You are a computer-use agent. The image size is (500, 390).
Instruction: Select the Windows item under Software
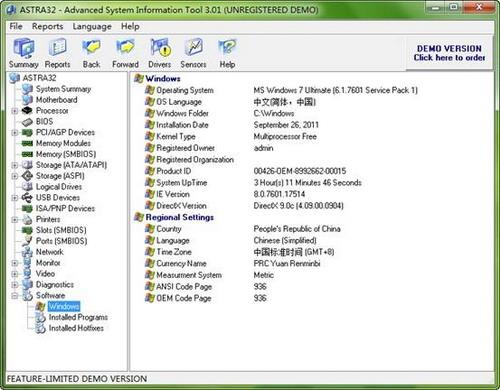(x=64, y=306)
